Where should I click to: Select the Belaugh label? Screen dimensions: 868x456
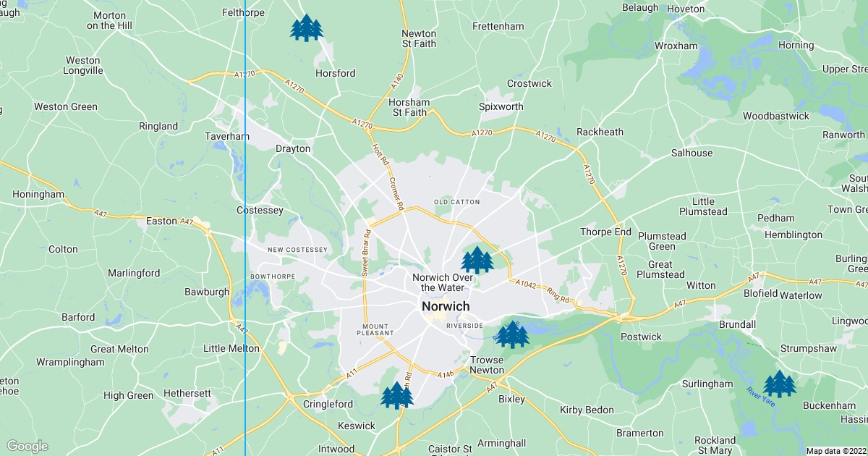[x=641, y=7]
